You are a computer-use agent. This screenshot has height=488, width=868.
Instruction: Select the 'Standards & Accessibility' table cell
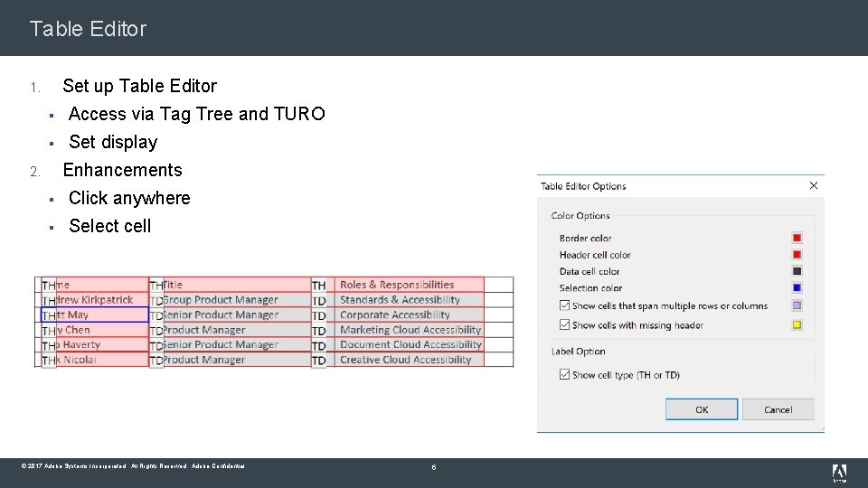409,299
